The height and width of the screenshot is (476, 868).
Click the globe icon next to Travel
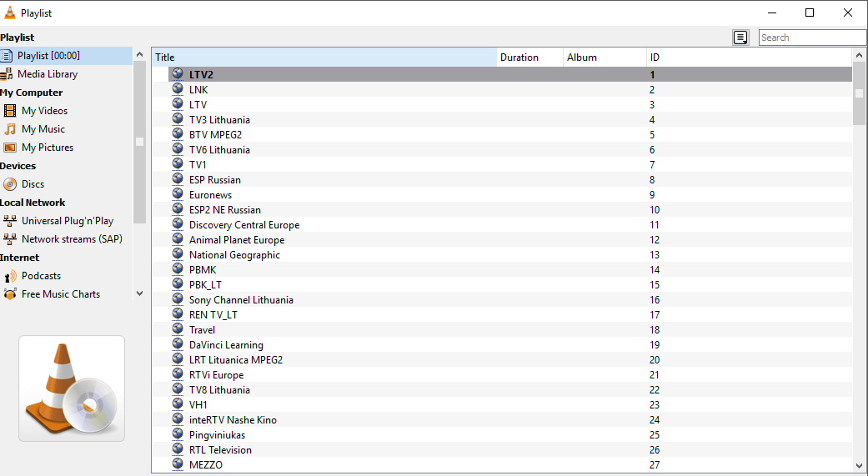pyautogui.click(x=178, y=328)
